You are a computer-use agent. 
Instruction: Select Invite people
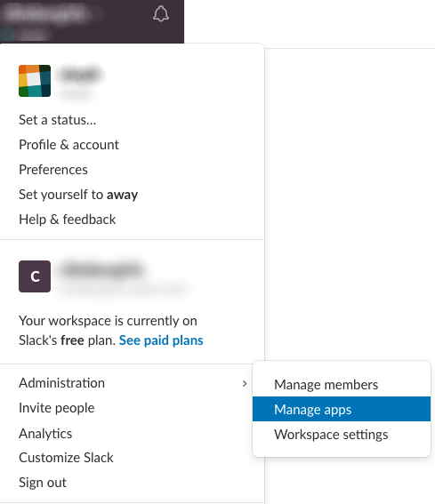click(x=57, y=408)
